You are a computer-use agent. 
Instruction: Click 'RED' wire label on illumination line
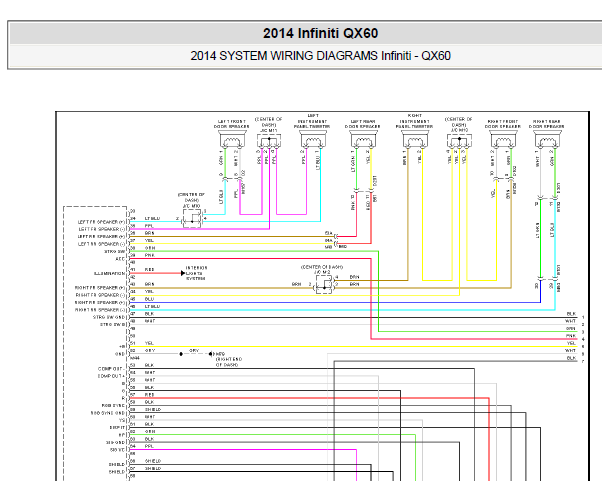(x=149, y=269)
